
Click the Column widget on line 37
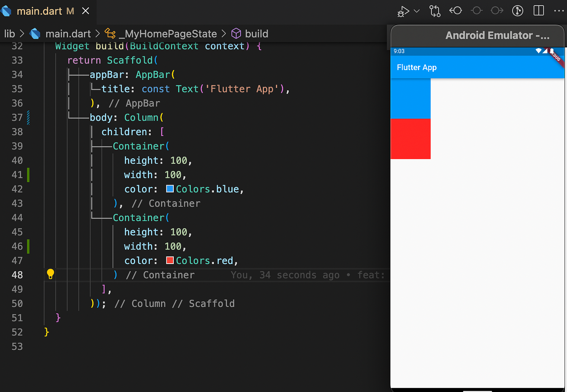coord(141,117)
